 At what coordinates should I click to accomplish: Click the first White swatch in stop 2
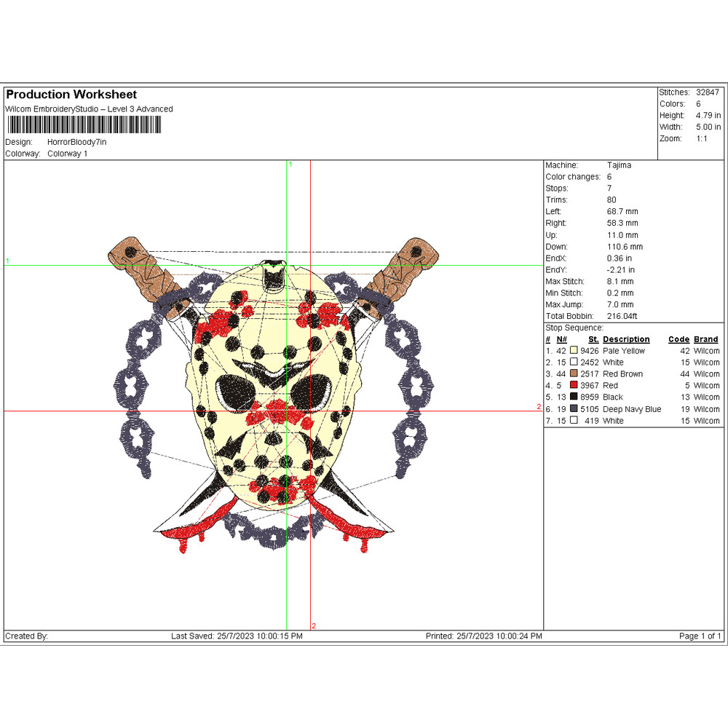[574, 363]
